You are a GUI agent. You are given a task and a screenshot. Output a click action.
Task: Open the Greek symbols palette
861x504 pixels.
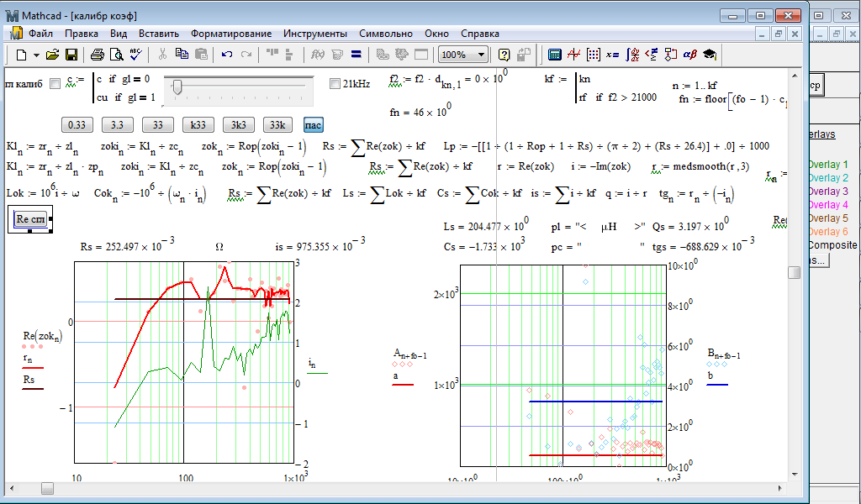point(689,55)
